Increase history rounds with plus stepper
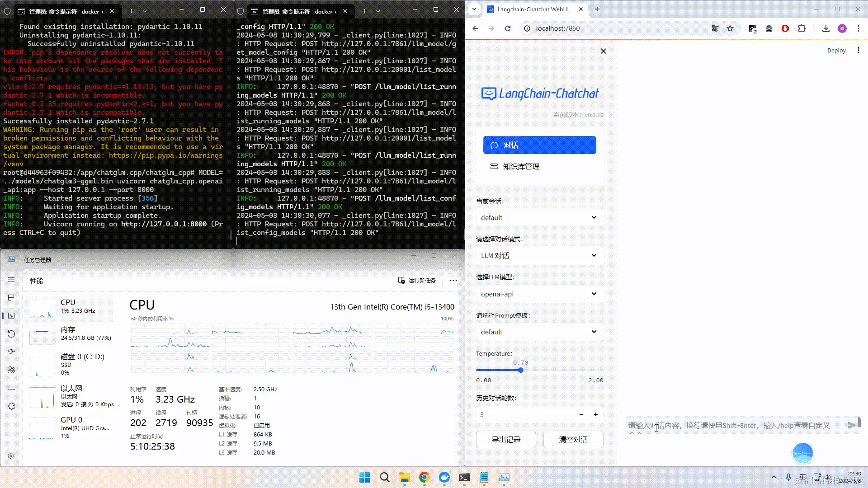 pos(596,415)
